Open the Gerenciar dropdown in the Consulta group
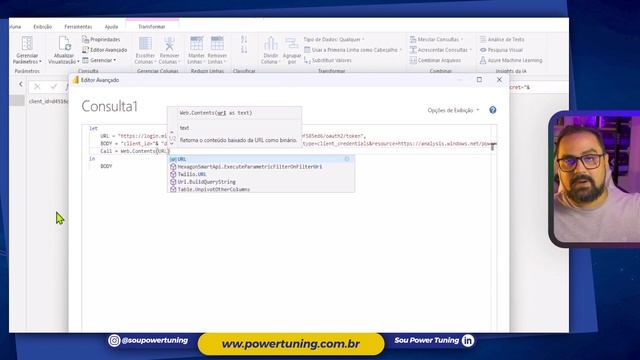This screenshot has width=640, height=360. [x=99, y=60]
